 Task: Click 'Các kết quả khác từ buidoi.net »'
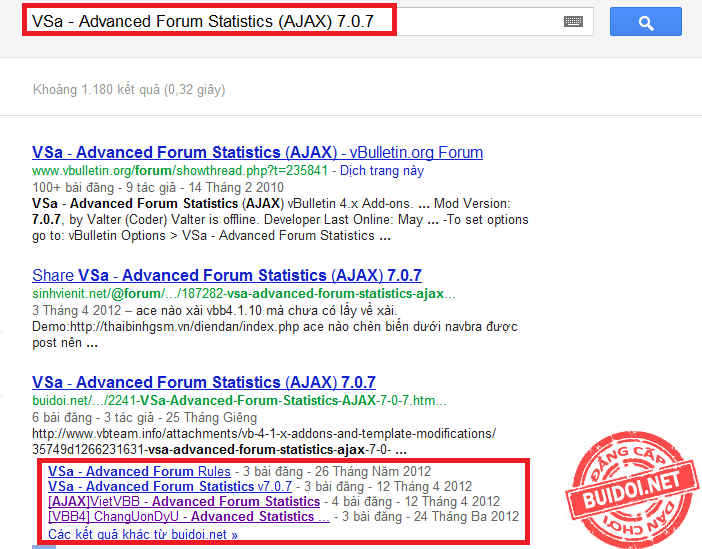click(143, 535)
